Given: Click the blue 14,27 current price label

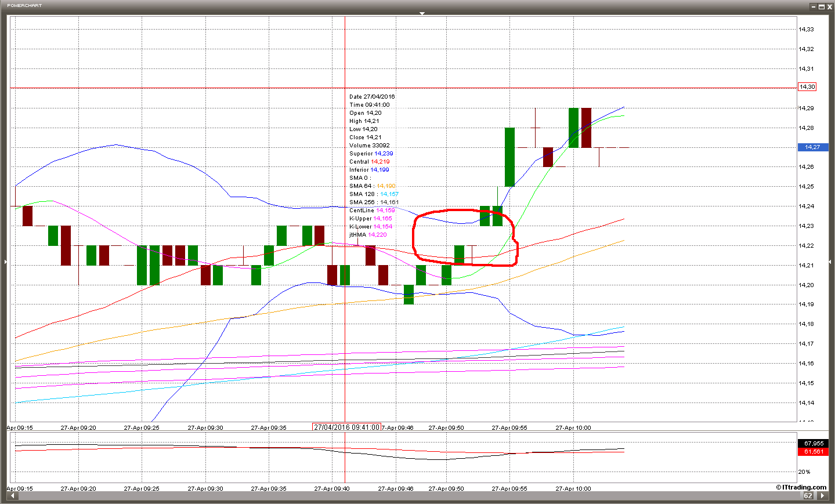Looking at the screenshot, I should 812,147.
